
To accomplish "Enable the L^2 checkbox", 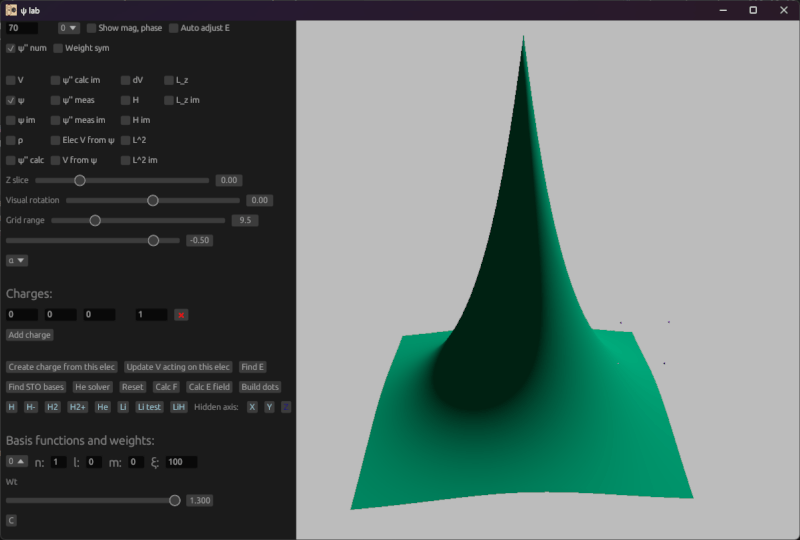I will tap(126, 140).
